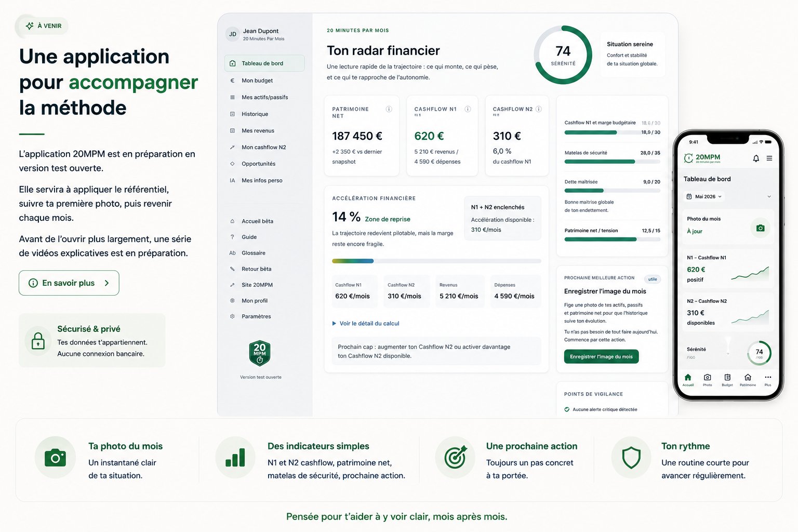Click info icon on Patrimoine net card
798x532 pixels.
point(389,109)
